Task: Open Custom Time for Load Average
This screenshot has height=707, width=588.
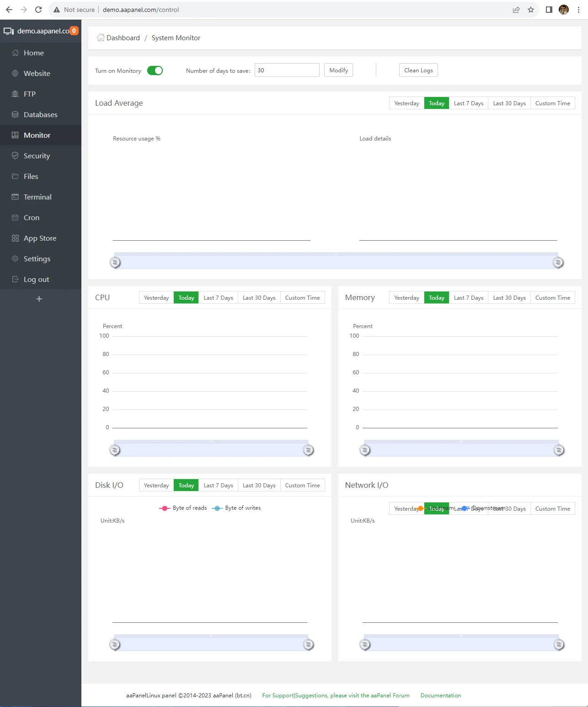Action: [x=552, y=103]
